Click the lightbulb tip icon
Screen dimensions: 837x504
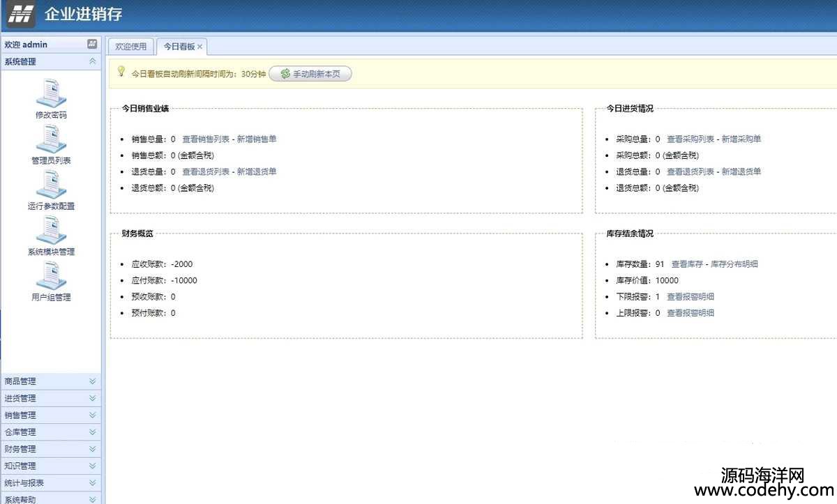tap(121, 72)
